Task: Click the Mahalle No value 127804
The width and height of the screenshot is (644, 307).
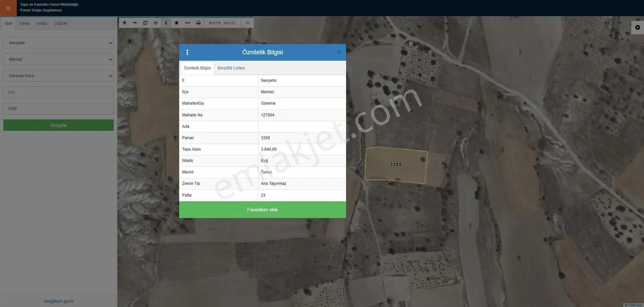Action: [x=268, y=115]
